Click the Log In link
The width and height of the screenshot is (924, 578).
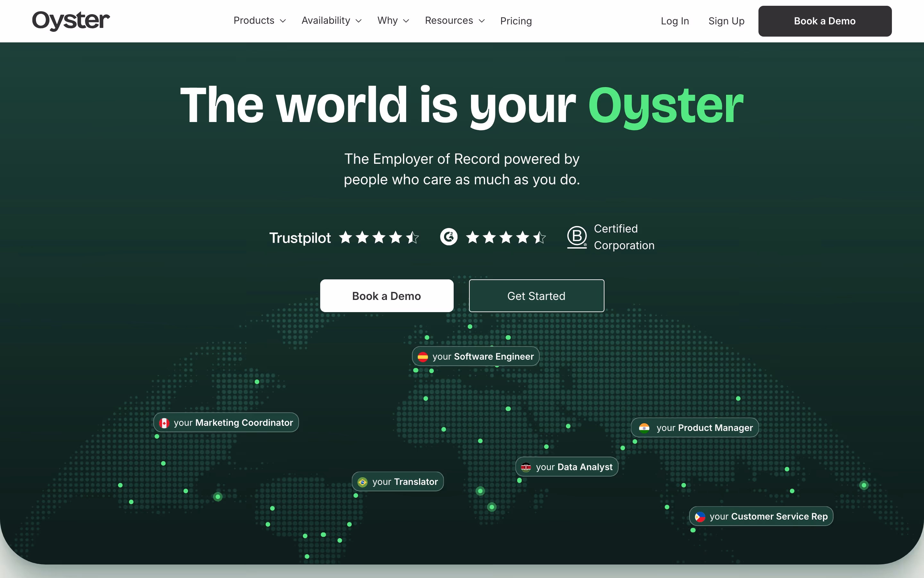(675, 21)
